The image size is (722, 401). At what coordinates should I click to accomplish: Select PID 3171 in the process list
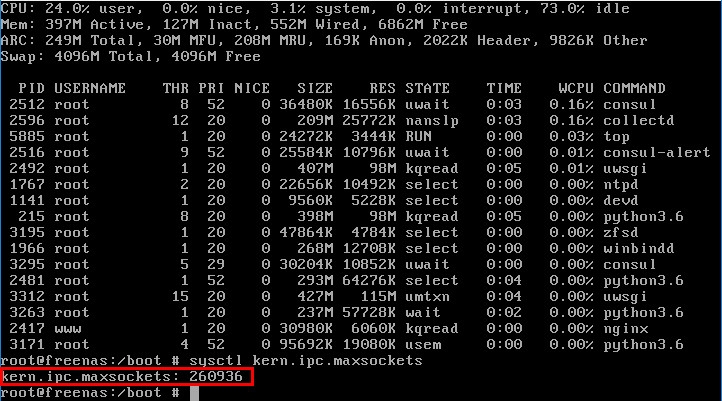pyautogui.click(x=27, y=344)
